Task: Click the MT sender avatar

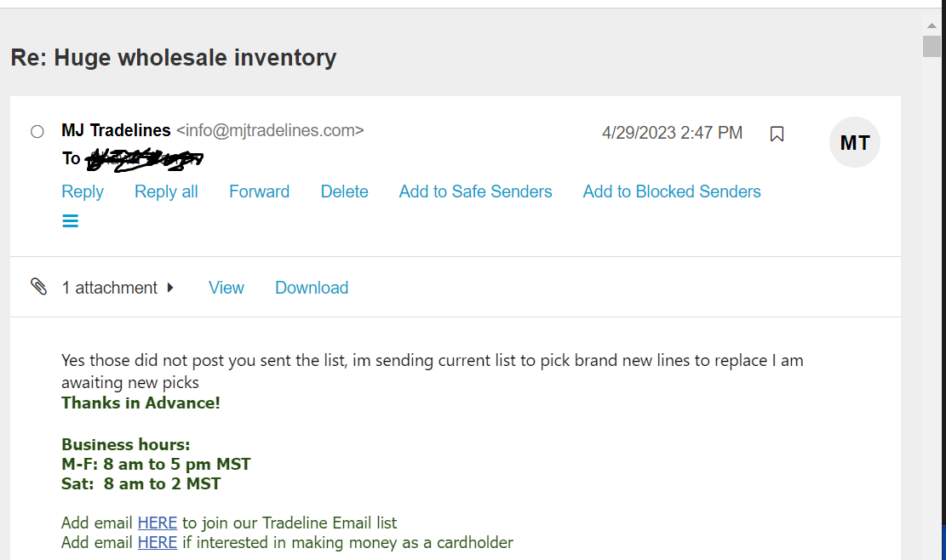Action: click(x=854, y=142)
